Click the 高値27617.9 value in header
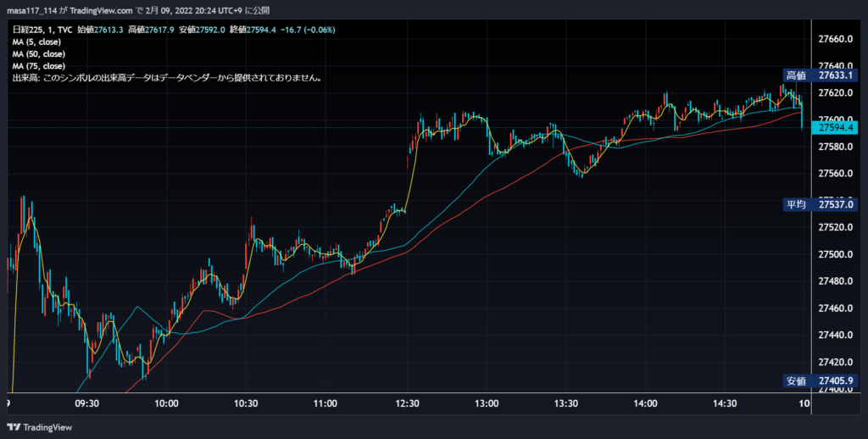 [x=151, y=30]
